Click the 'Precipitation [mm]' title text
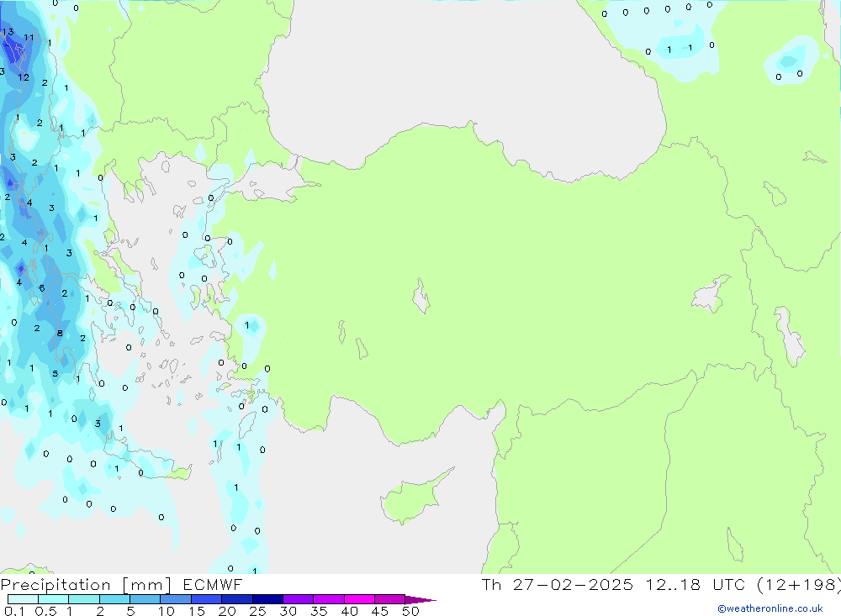The height and width of the screenshot is (616, 841). (x=86, y=585)
